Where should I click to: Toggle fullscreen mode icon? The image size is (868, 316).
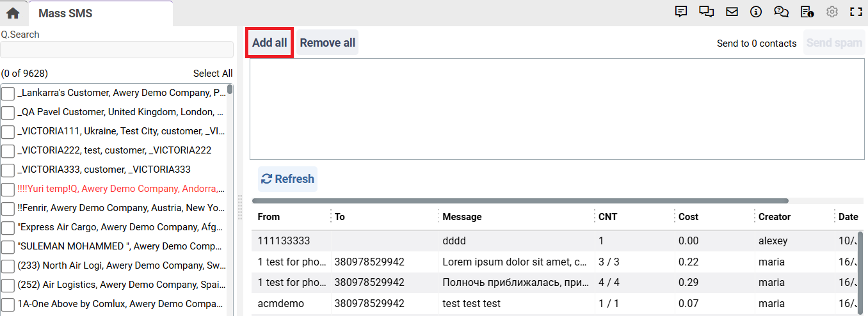(856, 12)
